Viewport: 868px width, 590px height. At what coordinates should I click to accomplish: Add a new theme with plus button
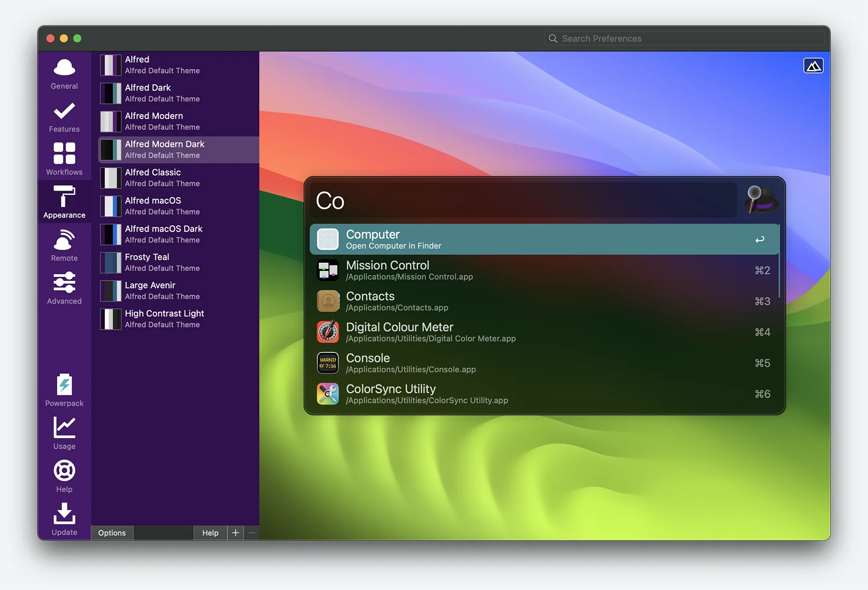(x=235, y=533)
